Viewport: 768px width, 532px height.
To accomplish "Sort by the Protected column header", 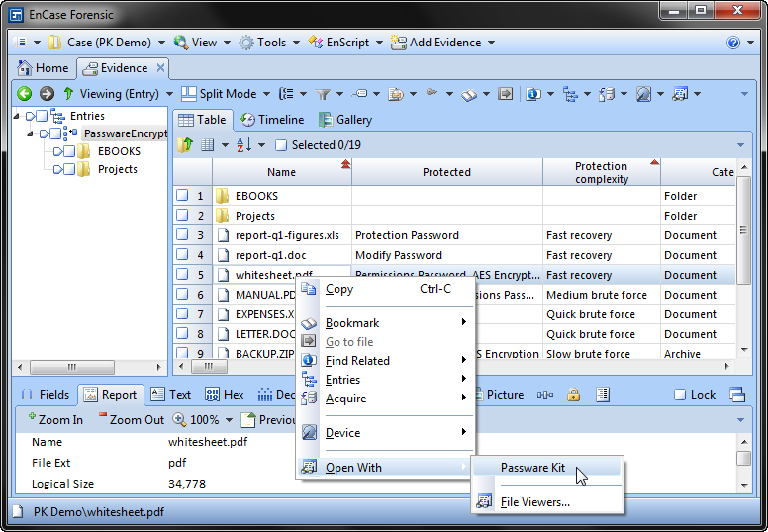I will [446, 172].
